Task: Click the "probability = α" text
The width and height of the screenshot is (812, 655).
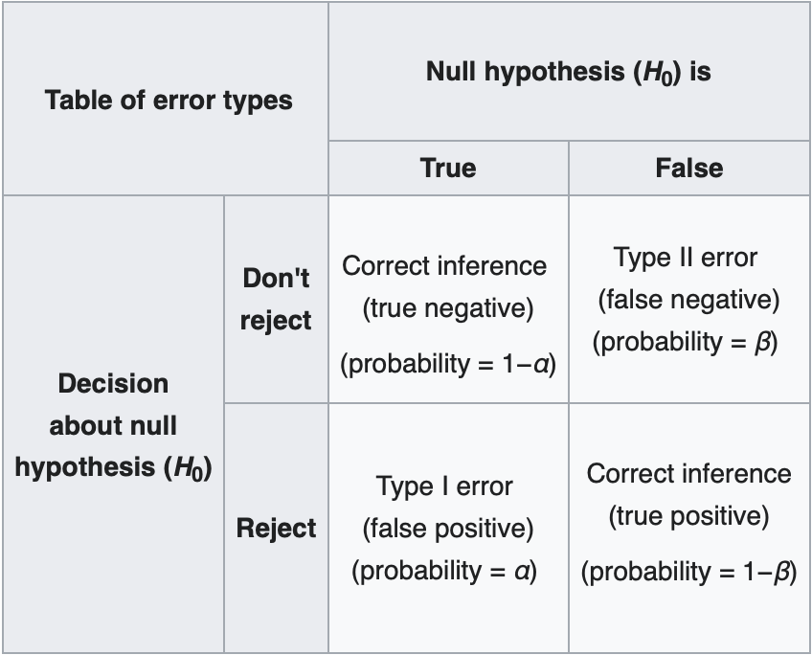Action: tap(444, 571)
